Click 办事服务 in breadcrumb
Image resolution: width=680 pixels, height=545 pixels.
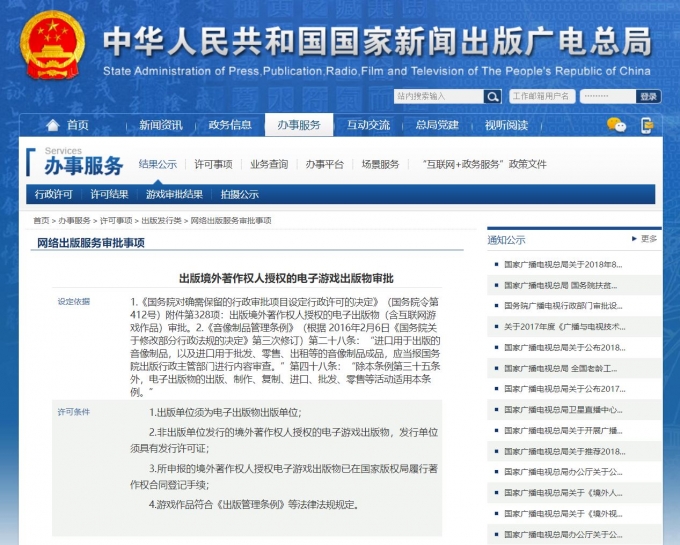pos(74,221)
